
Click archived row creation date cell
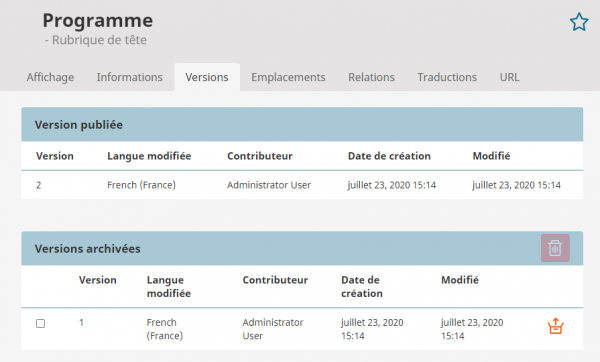(x=372, y=329)
